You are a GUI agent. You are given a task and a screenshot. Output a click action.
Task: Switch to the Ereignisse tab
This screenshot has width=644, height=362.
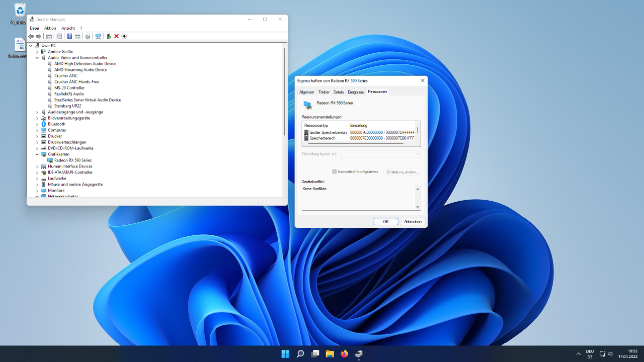click(x=356, y=92)
